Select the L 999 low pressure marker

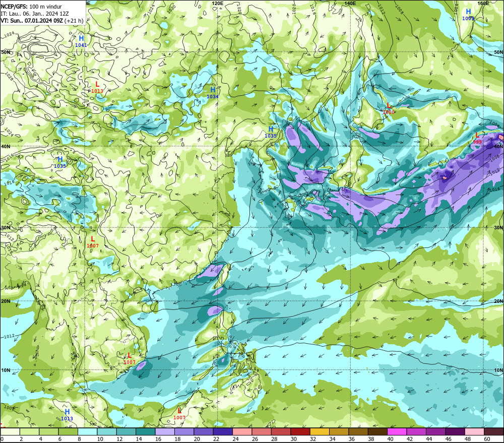tap(477, 139)
